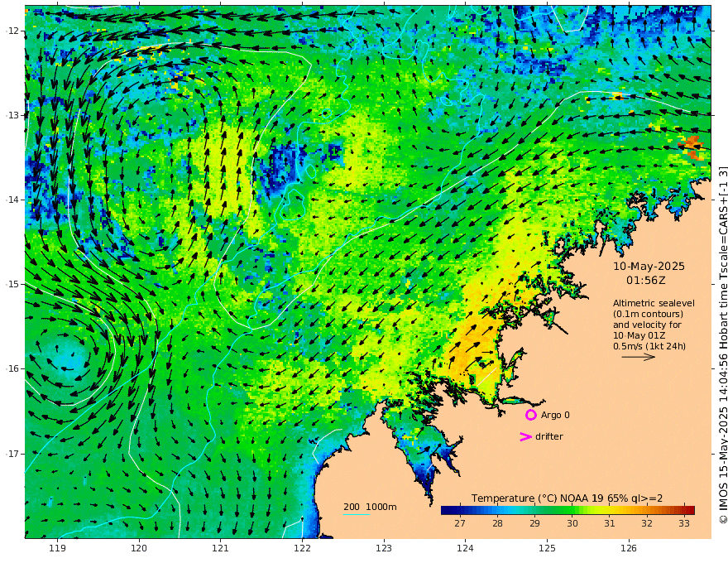The image size is (728, 563).
Task: Click the 'and velocity for' caption line
Action: click(x=647, y=325)
